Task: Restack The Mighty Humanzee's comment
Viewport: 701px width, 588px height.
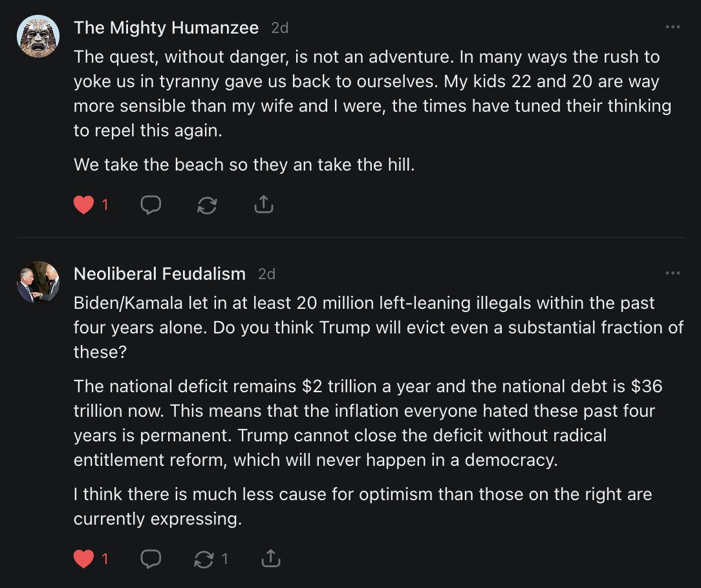Action: pos(207,205)
